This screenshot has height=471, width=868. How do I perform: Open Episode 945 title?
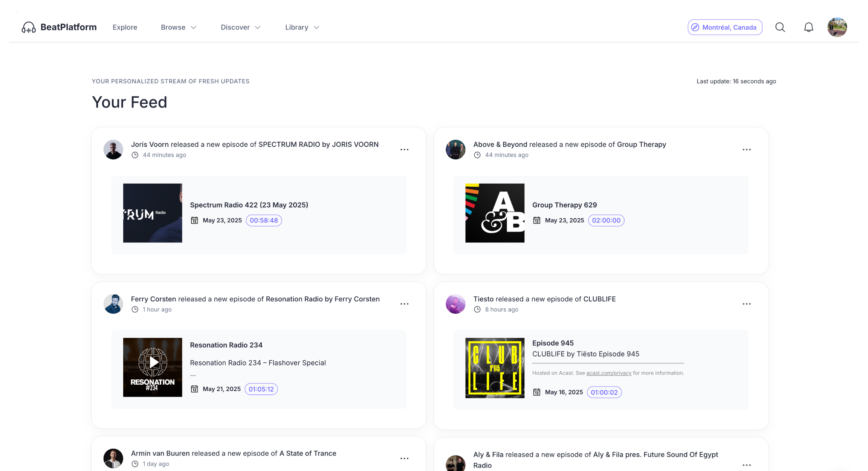553,343
